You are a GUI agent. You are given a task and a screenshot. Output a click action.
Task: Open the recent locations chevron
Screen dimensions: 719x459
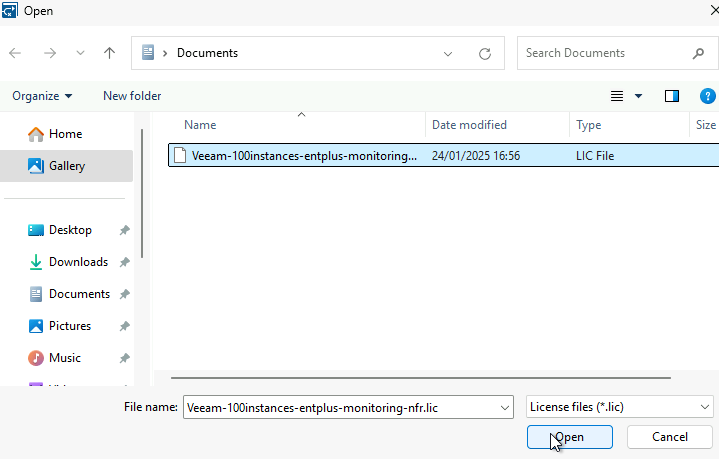[x=80, y=53]
